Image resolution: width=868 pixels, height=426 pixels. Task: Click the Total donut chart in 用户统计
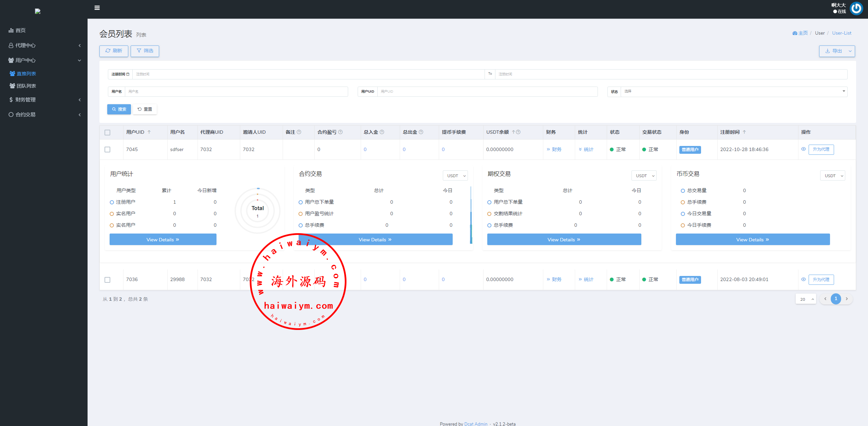click(258, 210)
